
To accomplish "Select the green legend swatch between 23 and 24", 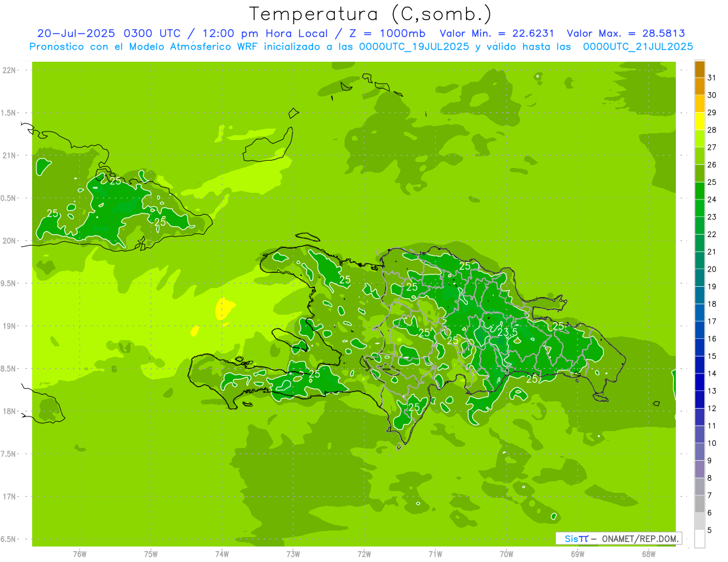I will click(700, 209).
